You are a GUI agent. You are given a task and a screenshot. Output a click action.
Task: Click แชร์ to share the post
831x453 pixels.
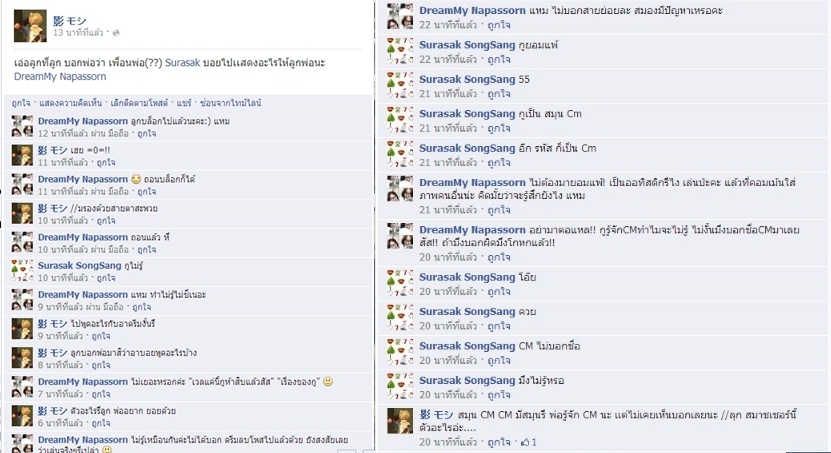click(184, 103)
